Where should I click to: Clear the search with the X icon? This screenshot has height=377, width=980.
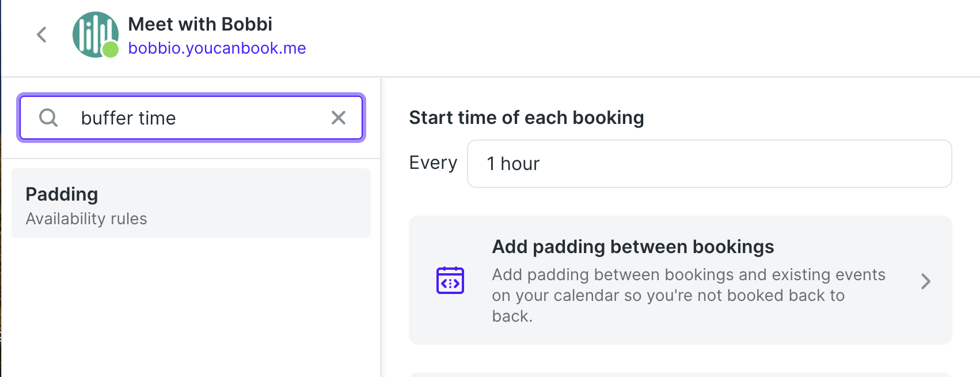pos(339,118)
